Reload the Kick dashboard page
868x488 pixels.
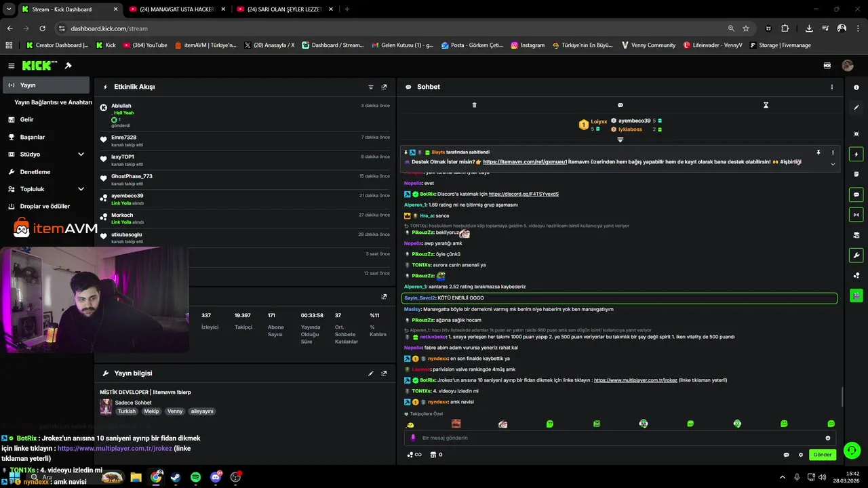[x=42, y=28]
